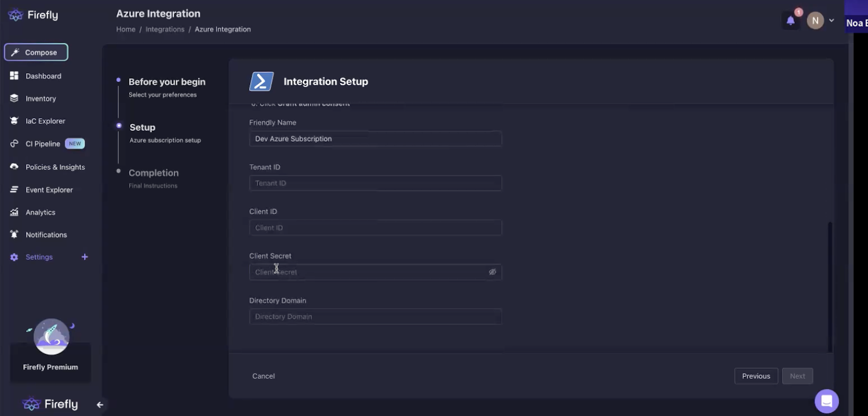Screen dimensions: 868x416
Task: Click the Settings gear icon
Action: 14,257
